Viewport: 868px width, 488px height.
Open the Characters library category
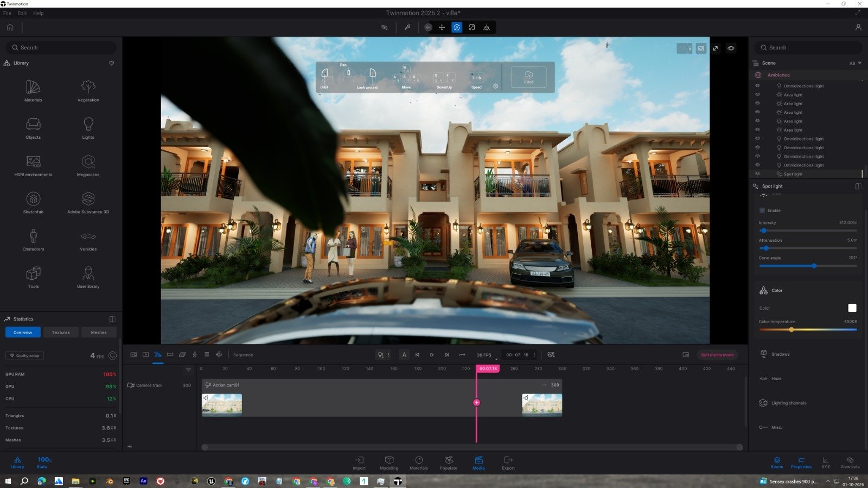pyautogui.click(x=33, y=240)
